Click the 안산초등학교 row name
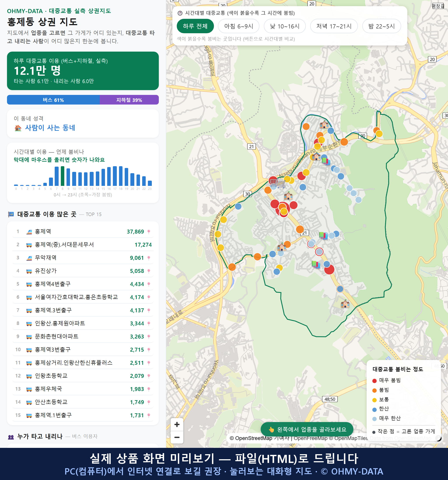This screenshot has width=448, height=480. pos(51,402)
